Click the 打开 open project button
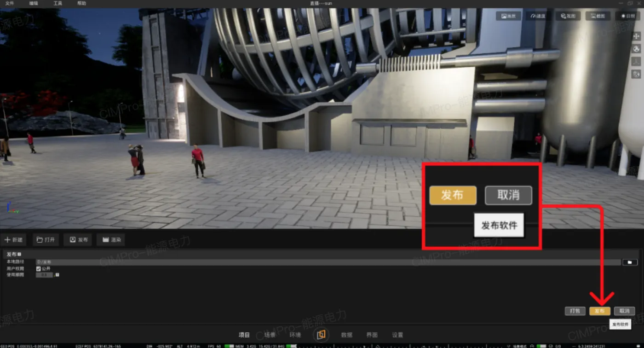Screen dimensions: 644x348 [46, 240]
